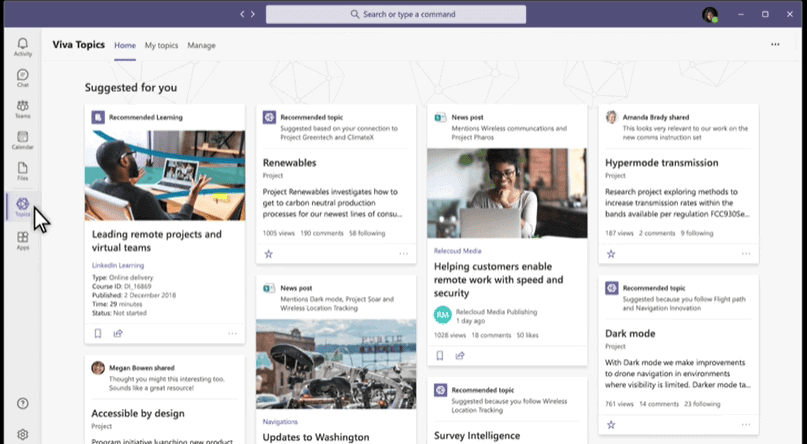
Task: Open the LinkedIn Learning link
Action: (118, 265)
